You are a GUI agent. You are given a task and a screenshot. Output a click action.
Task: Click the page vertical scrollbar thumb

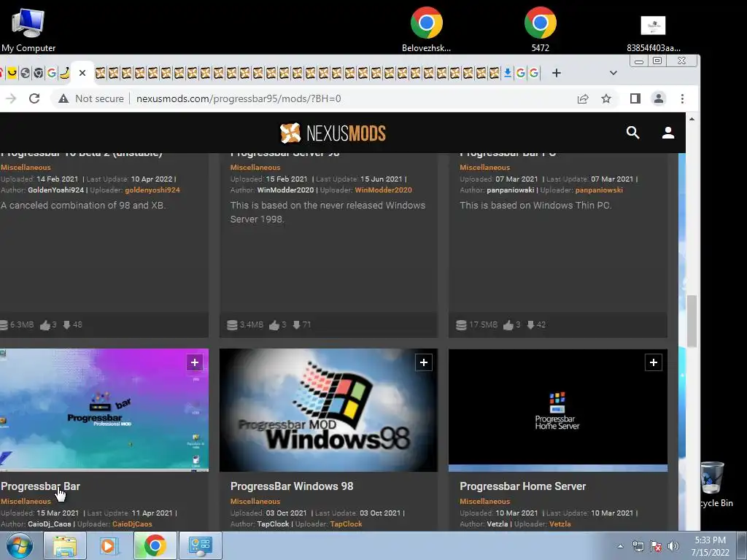[x=692, y=321]
